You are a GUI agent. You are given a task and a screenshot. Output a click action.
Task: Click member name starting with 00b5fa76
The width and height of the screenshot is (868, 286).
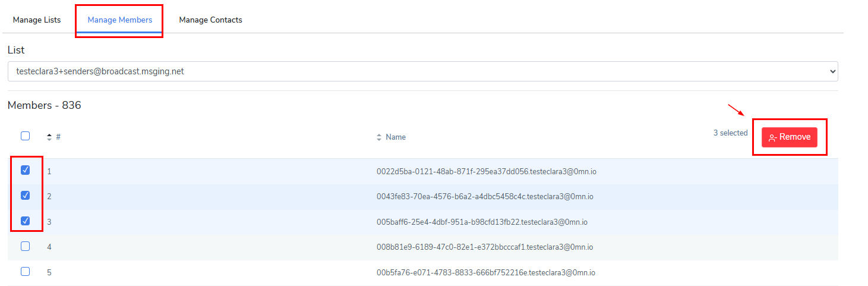coord(485,273)
